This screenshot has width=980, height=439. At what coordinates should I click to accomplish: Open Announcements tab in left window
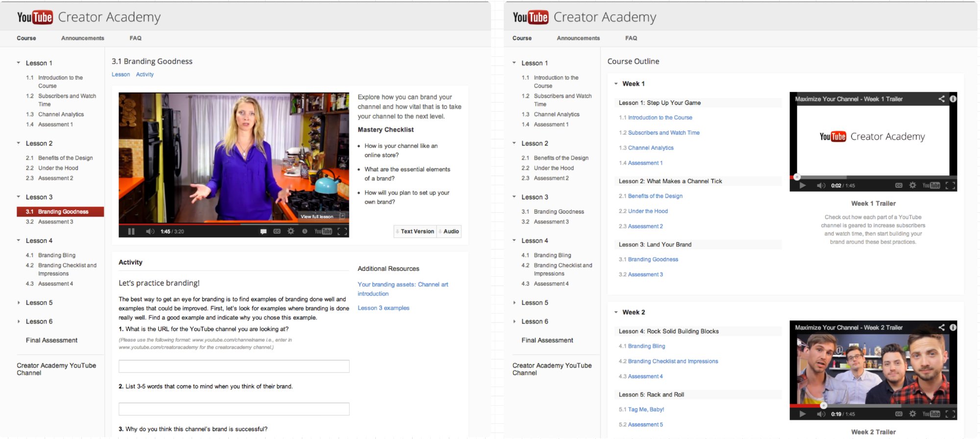pyautogui.click(x=83, y=38)
